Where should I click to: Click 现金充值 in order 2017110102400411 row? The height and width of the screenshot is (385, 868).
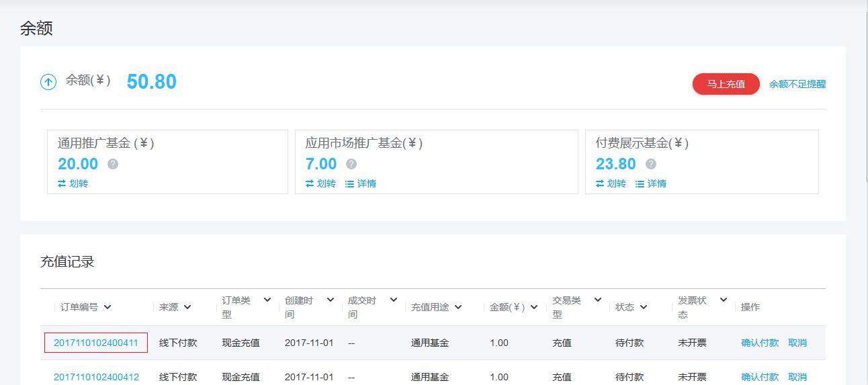pos(241,343)
